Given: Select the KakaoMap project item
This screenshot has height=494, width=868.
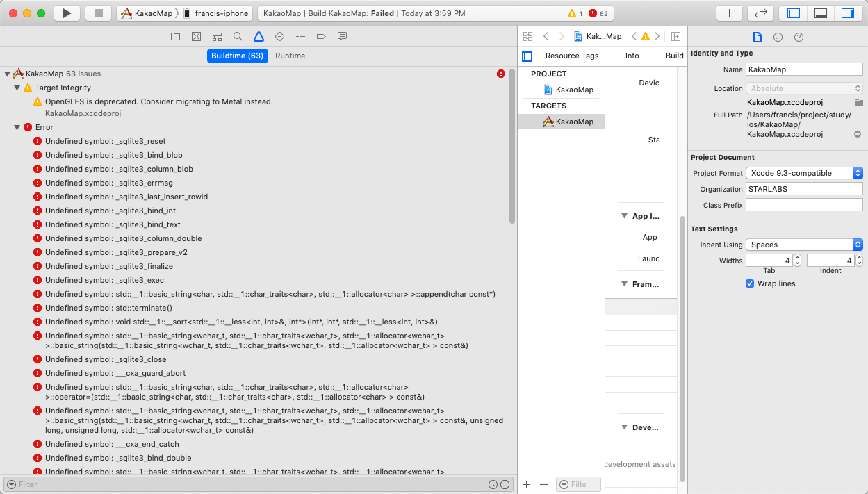Looking at the screenshot, I should (x=568, y=90).
